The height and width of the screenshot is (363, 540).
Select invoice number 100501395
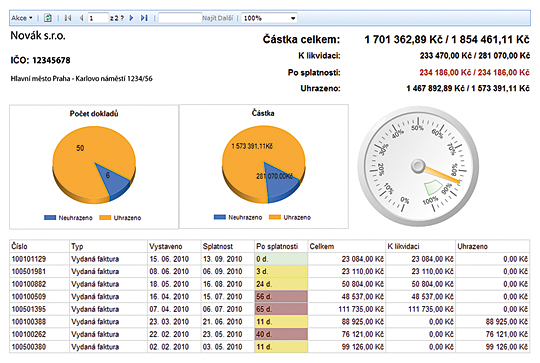29,309
